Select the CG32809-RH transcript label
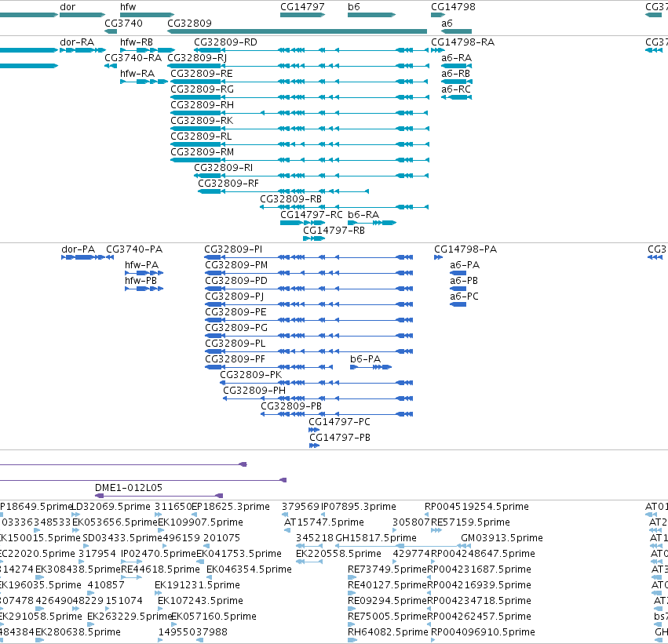This screenshot has width=668, height=644. click(202, 105)
